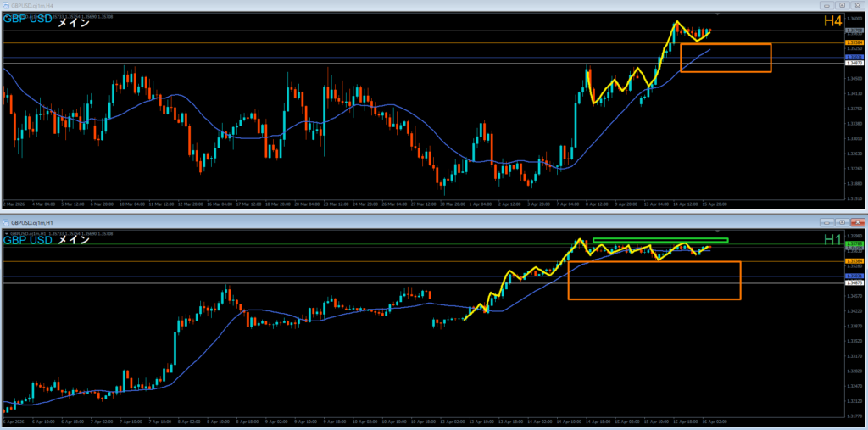Click the '15 Apr 20:00' label on H4 time axis
The image size is (868, 430).
pyautogui.click(x=715, y=204)
